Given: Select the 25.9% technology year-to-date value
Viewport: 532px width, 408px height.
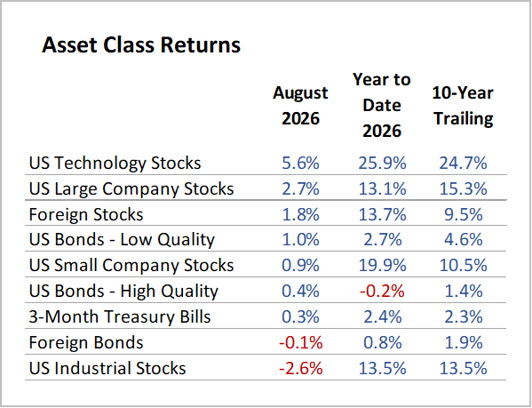Looking at the screenshot, I should coord(382,163).
